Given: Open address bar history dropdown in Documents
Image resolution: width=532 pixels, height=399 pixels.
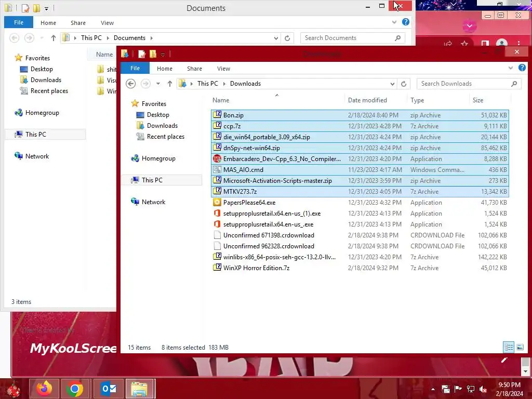Looking at the screenshot, I should coord(276,38).
